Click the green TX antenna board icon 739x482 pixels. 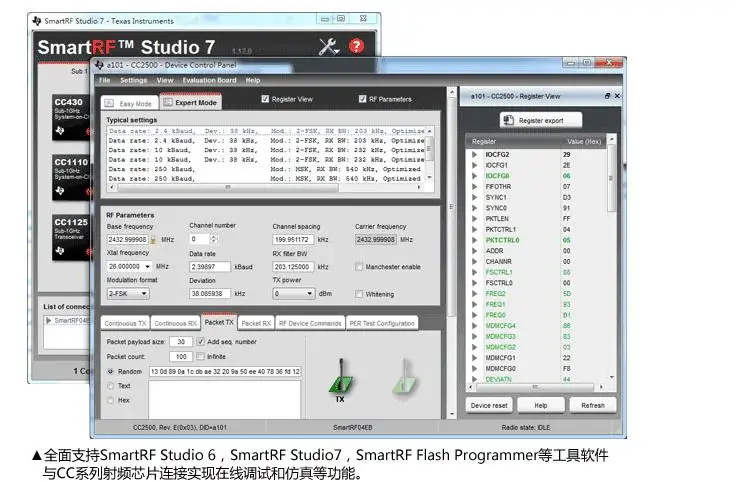point(340,379)
